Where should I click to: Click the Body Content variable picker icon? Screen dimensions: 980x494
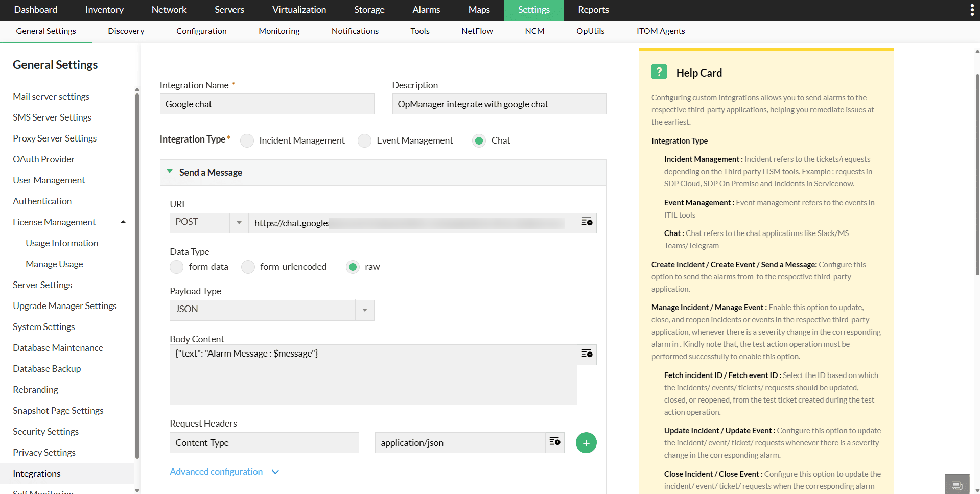tap(587, 354)
